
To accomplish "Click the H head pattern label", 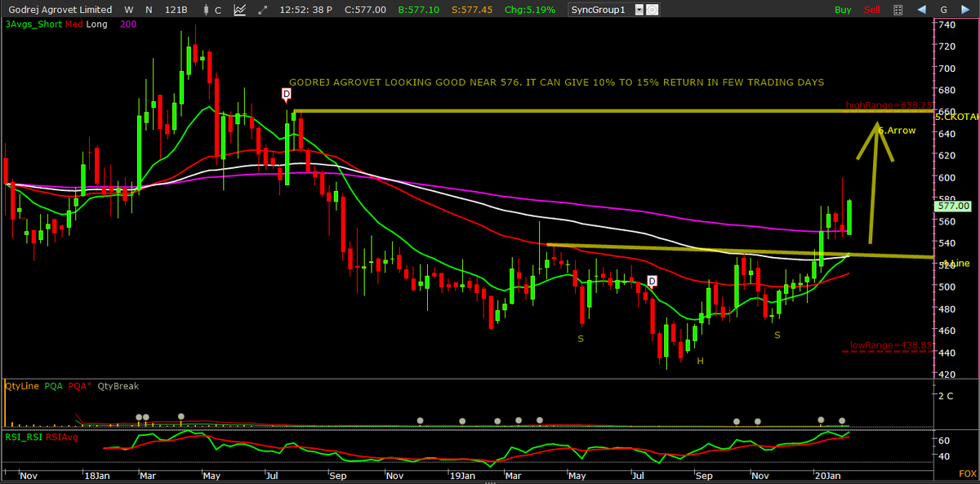I will pyautogui.click(x=700, y=360).
